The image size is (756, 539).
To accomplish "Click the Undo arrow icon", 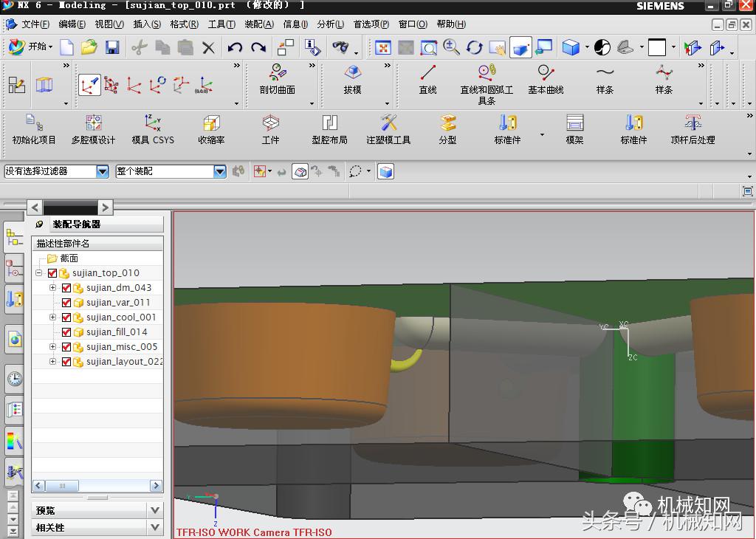I will pos(235,48).
